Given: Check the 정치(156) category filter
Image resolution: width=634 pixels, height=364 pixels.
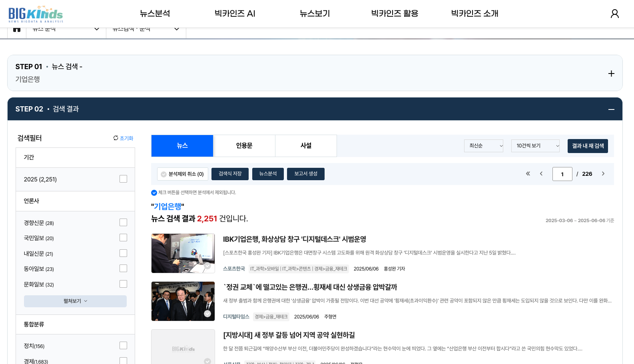Looking at the screenshot, I should 123,346.
